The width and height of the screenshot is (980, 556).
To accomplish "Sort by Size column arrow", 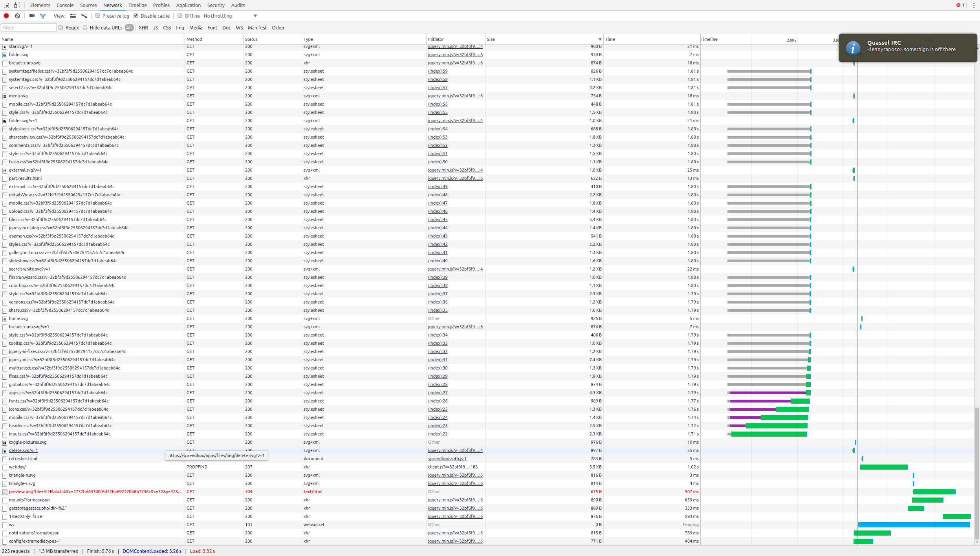I will coord(600,39).
